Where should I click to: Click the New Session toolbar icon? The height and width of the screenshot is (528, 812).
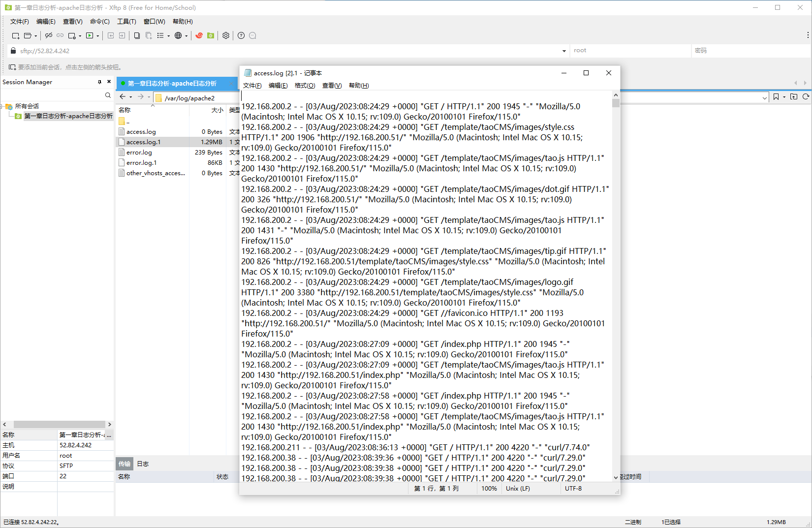[15, 35]
